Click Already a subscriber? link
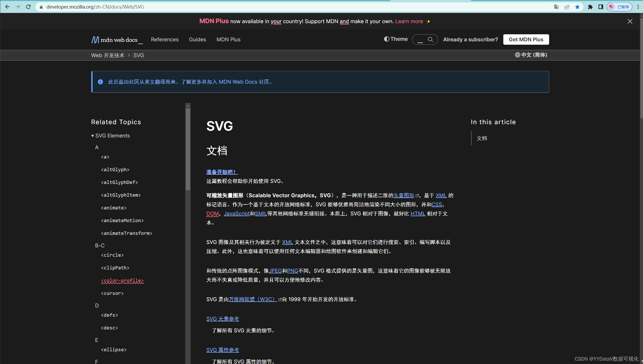The height and width of the screenshot is (364, 643). [x=470, y=39]
